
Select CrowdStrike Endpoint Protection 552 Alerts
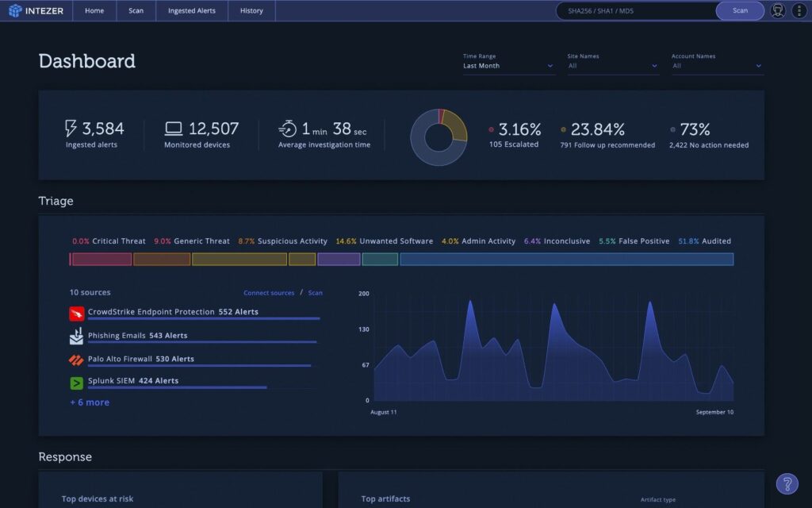[x=173, y=311]
